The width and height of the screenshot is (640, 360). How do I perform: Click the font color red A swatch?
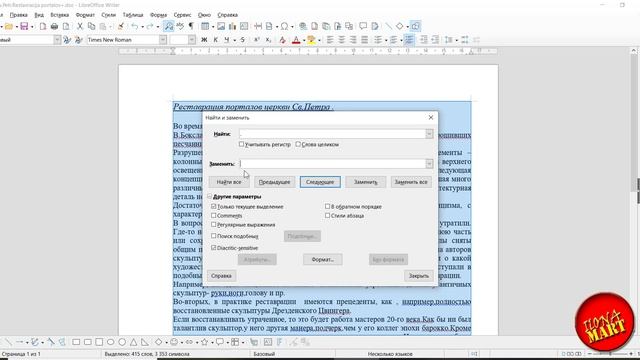click(296, 40)
